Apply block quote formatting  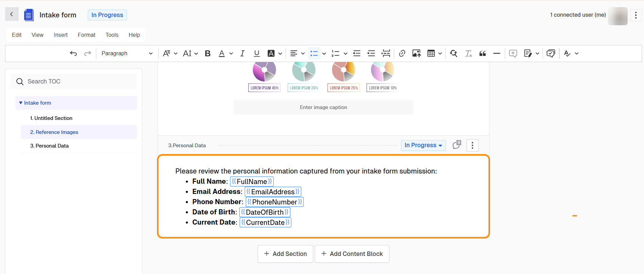482,54
